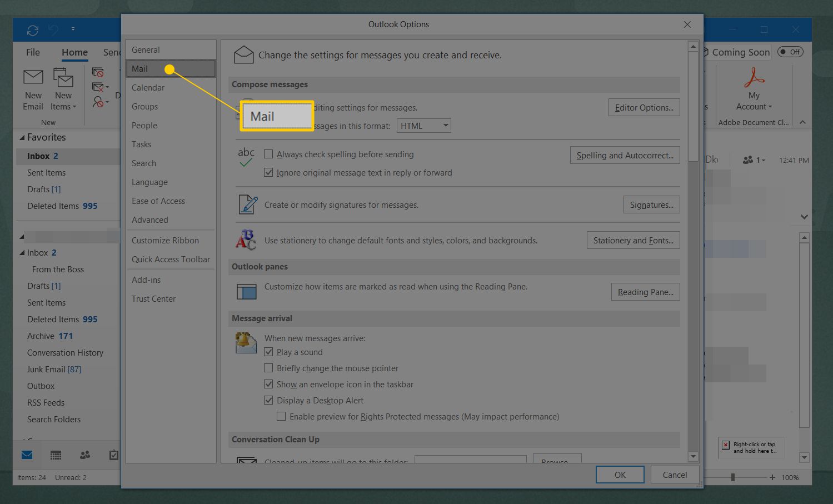833x504 pixels.
Task: Close the Outlook Options dialog with X
Action: coord(687,24)
